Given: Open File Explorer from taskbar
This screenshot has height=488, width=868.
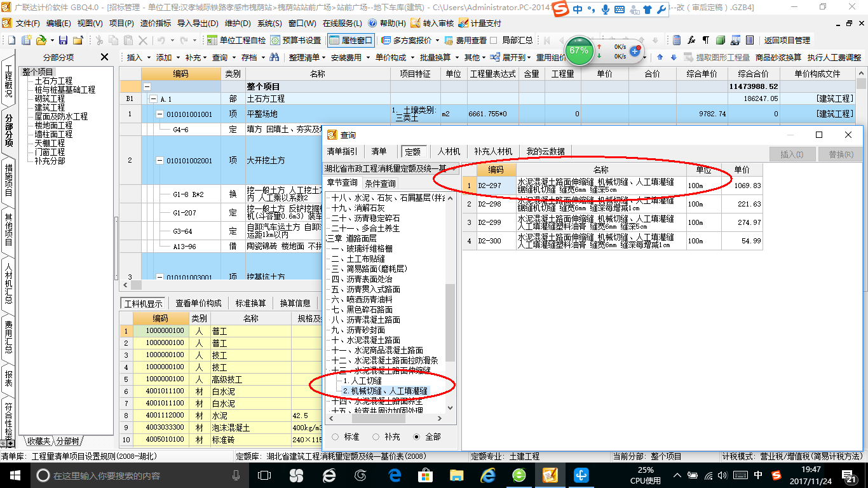Looking at the screenshot, I should tap(456, 475).
